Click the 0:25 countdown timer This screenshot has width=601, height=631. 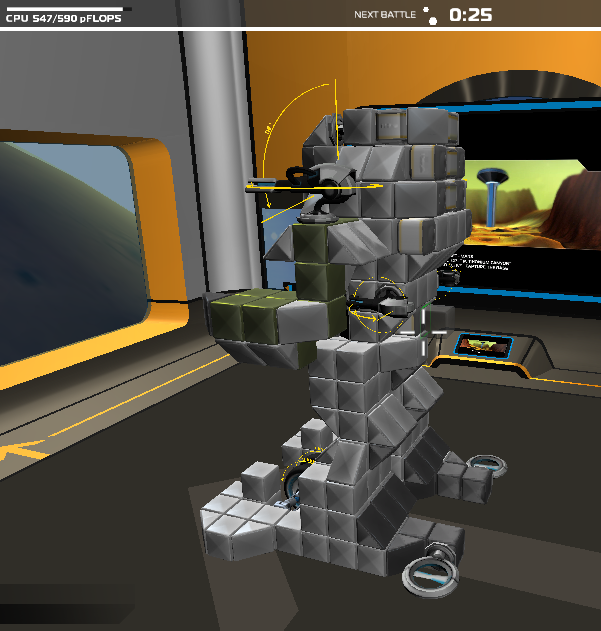pos(470,15)
